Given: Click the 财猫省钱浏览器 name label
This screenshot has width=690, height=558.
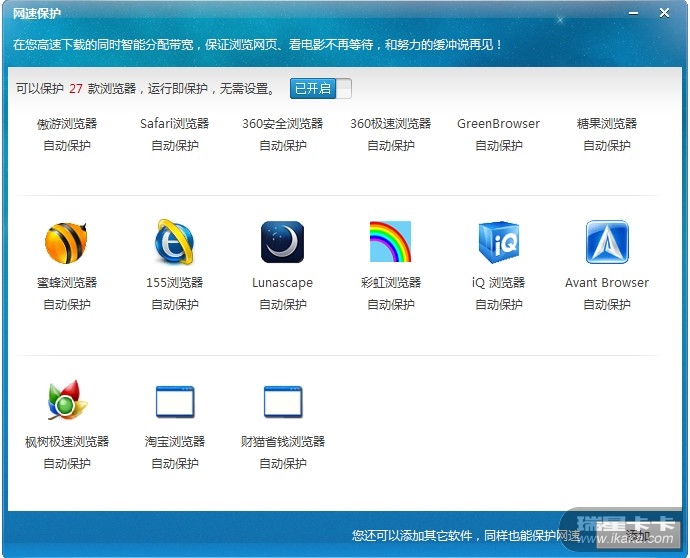Looking at the screenshot, I should (x=283, y=441).
